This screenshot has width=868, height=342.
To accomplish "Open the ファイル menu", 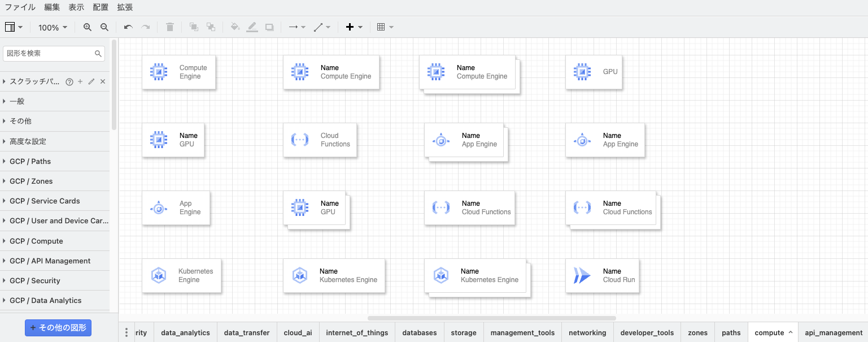I will pos(20,7).
